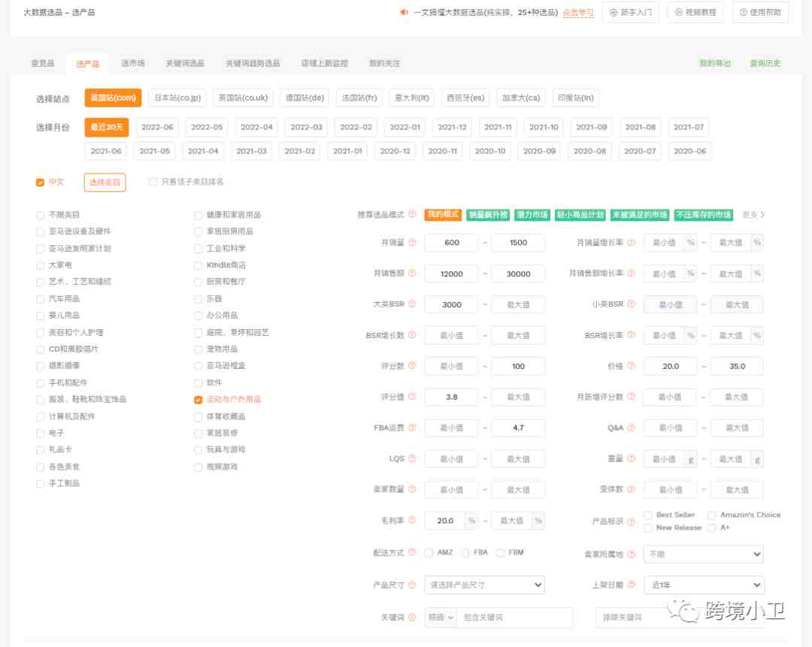Select the 日本站(co.jp) site button

tap(177, 98)
